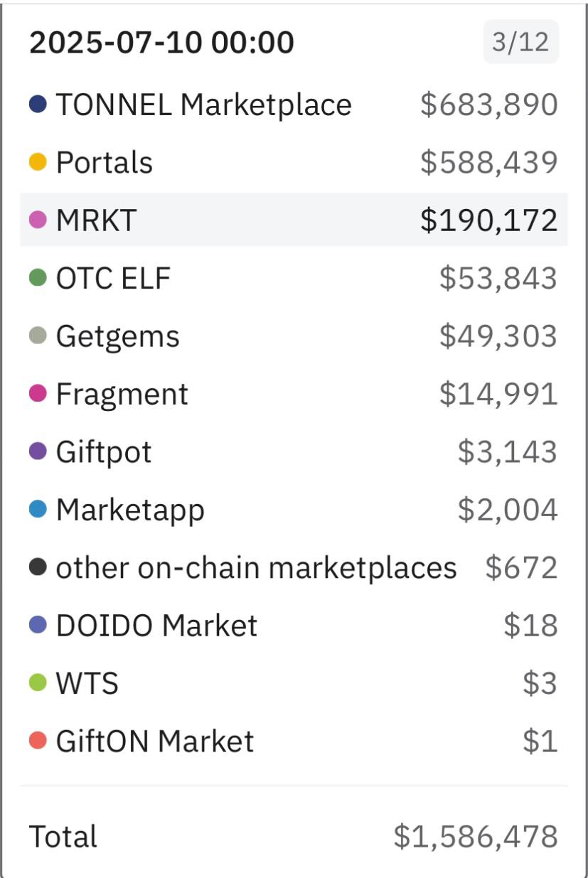Click the magenta Fragment legend dot
This screenshot has height=878, width=588.
pos(38,393)
